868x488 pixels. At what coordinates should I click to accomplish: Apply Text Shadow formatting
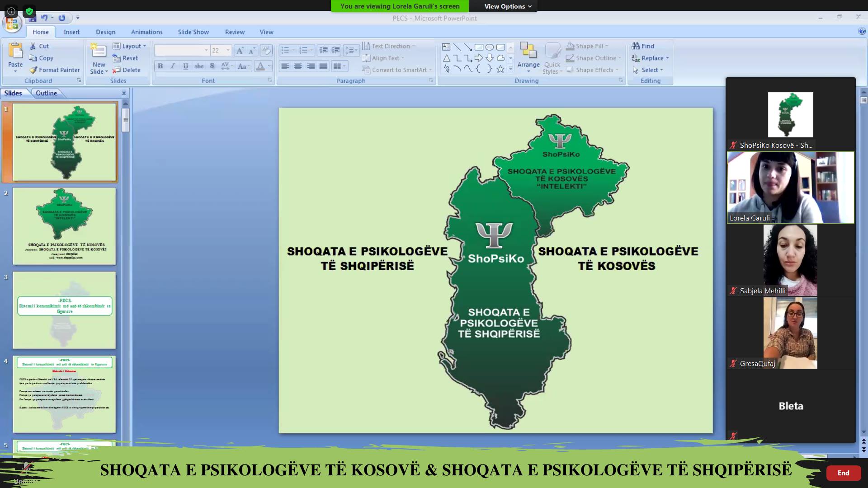tap(212, 66)
